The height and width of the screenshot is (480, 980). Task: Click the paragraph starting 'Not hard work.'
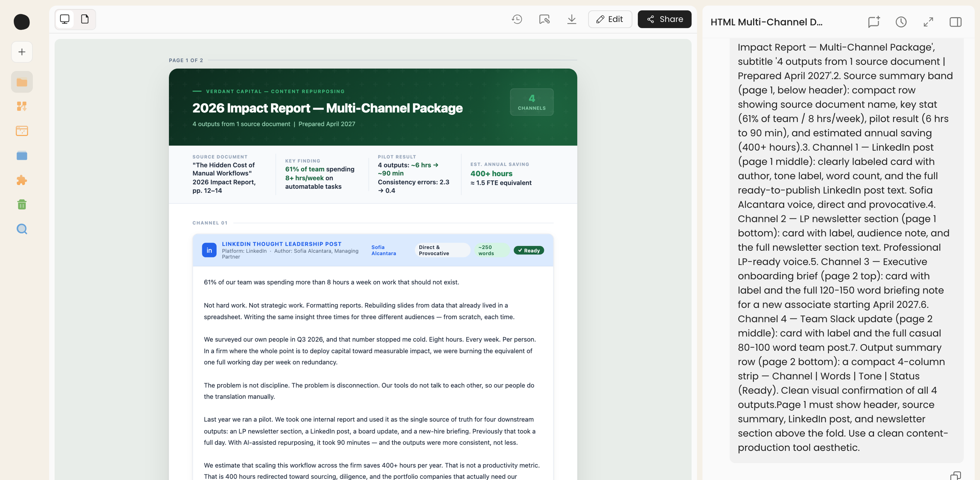[x=359, y=311]
